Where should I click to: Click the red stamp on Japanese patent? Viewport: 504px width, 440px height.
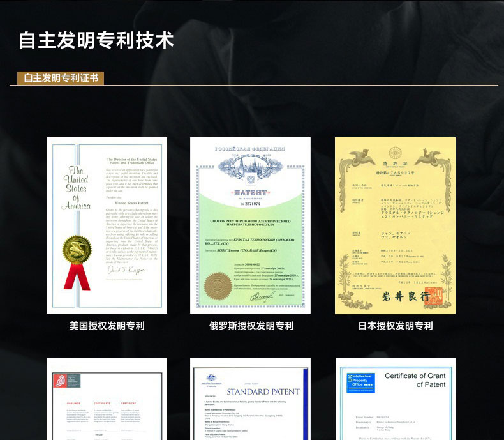pos(434,295)
